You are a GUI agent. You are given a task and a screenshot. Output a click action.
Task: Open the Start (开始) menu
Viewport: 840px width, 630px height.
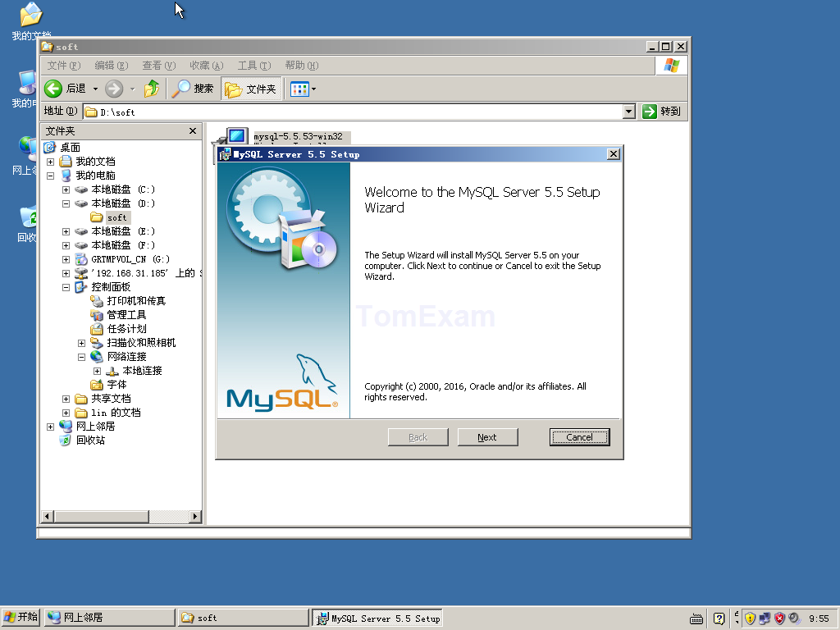(x=21, y=617)
